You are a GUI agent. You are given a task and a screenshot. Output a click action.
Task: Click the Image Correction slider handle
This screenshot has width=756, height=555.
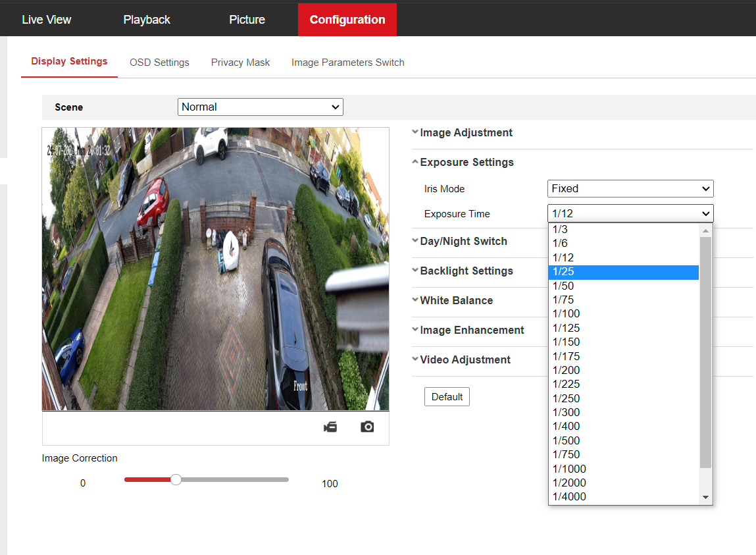[x=176, y=480]
